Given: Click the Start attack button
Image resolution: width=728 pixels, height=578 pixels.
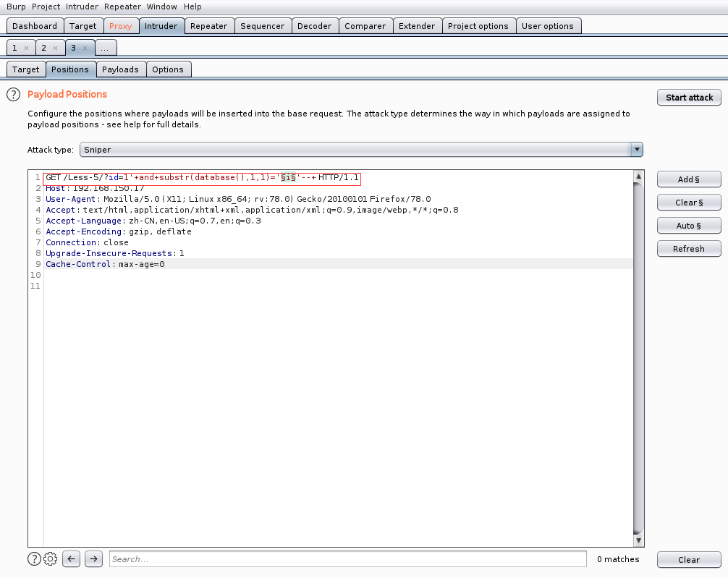Looking at the screenshot, I should pos(689,98).
